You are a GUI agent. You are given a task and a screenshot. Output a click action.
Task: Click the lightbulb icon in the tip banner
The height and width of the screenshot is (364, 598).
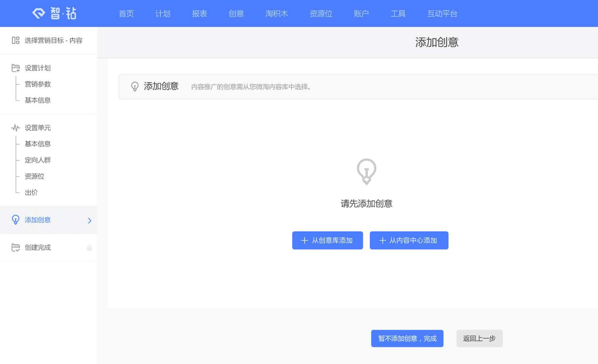(135, 87)
